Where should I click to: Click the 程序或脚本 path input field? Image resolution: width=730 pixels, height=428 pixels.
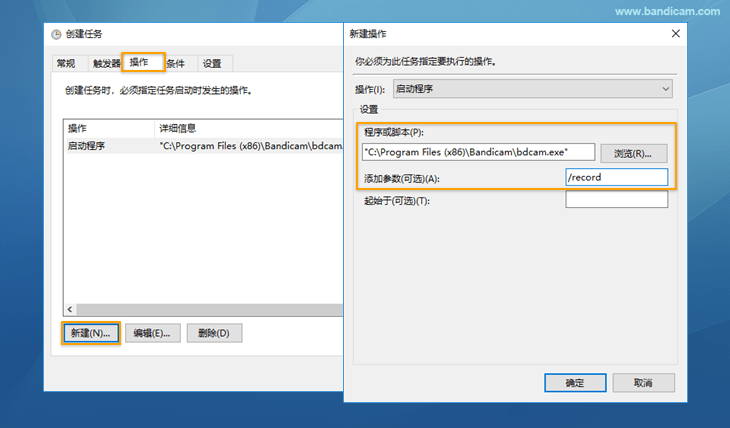pos(478,152)
